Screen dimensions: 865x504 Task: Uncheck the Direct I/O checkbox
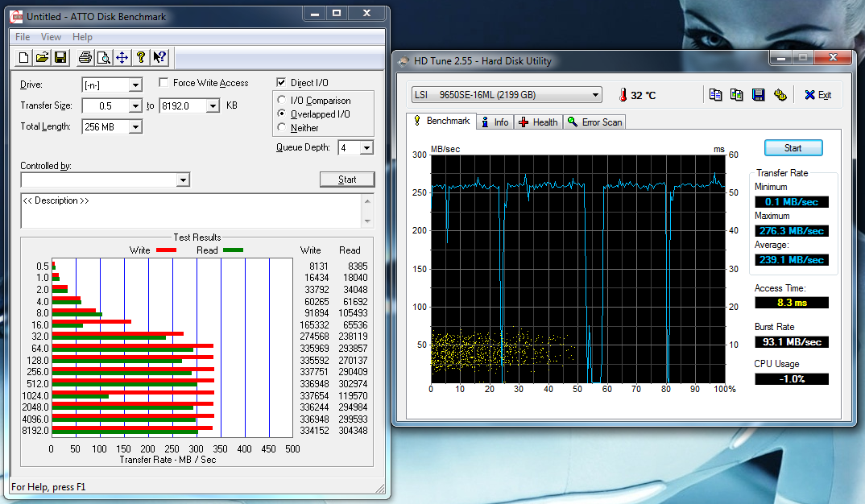tap(281, 83)
